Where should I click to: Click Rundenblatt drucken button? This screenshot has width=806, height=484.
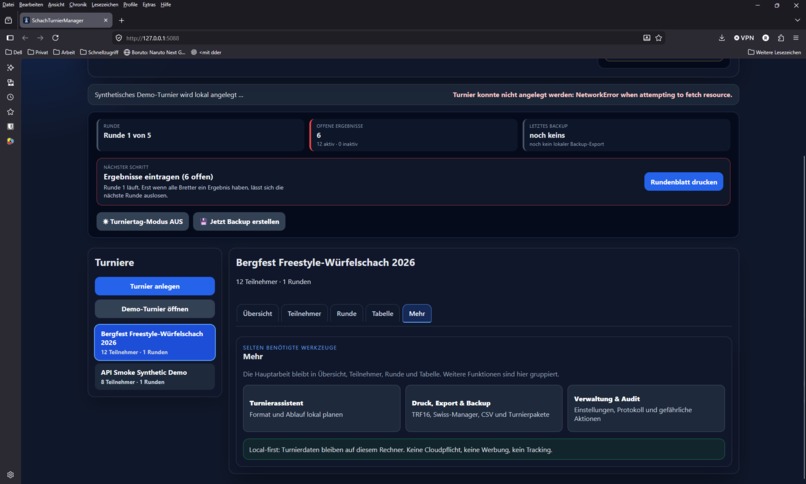point(683,182)
